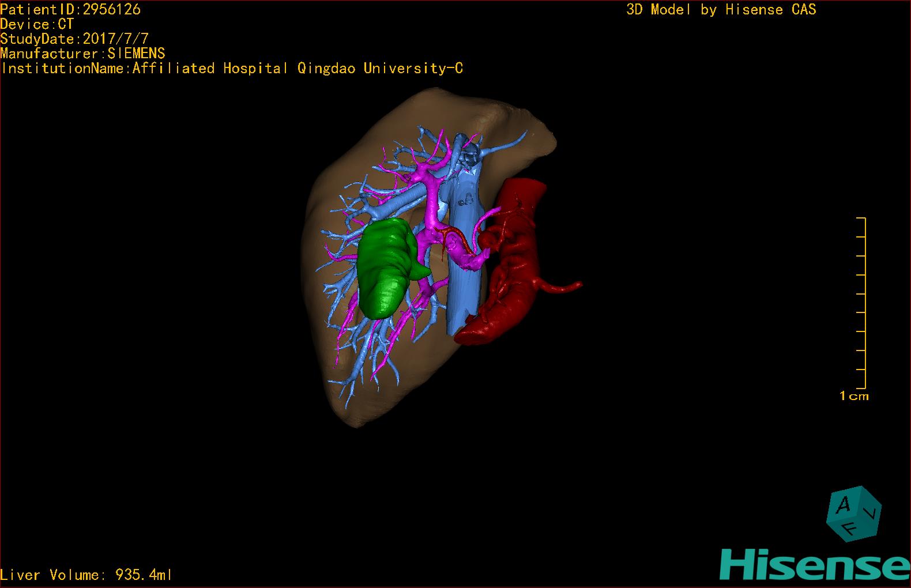Screen dimensions: 911x588
Task: Click the Device:CT label
Action: tap(37, 24)
